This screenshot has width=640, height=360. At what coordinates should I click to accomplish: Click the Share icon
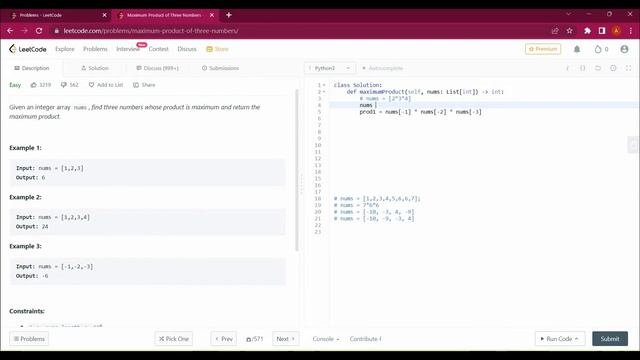[x=136, y=85]
